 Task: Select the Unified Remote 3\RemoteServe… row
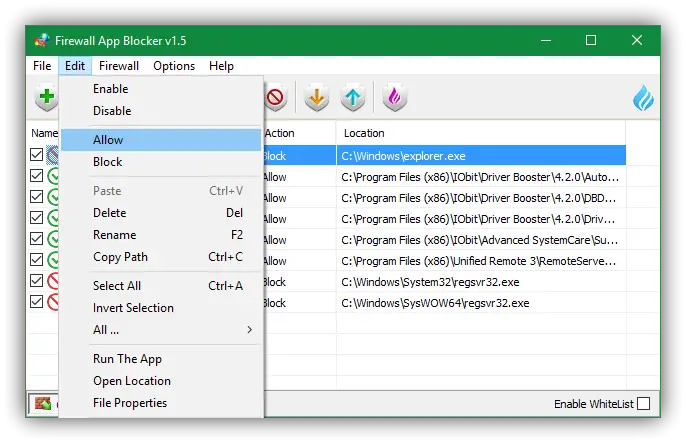(481, 261)
